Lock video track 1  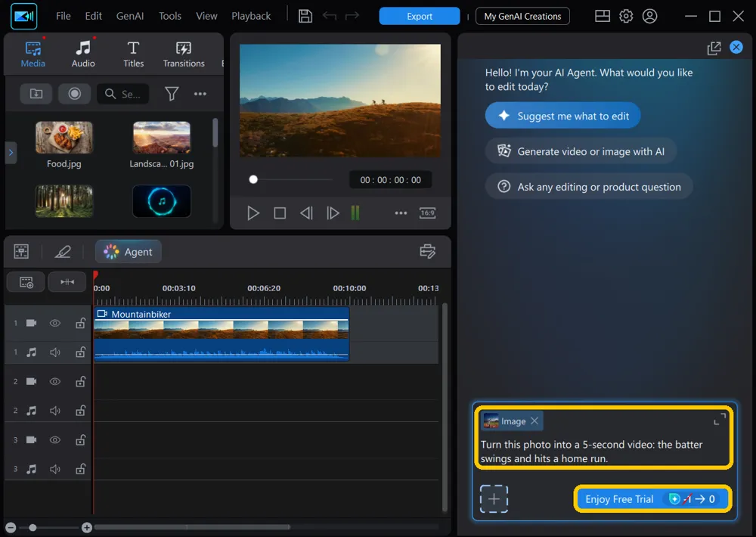pyautogui.click(x=81, y=323)
